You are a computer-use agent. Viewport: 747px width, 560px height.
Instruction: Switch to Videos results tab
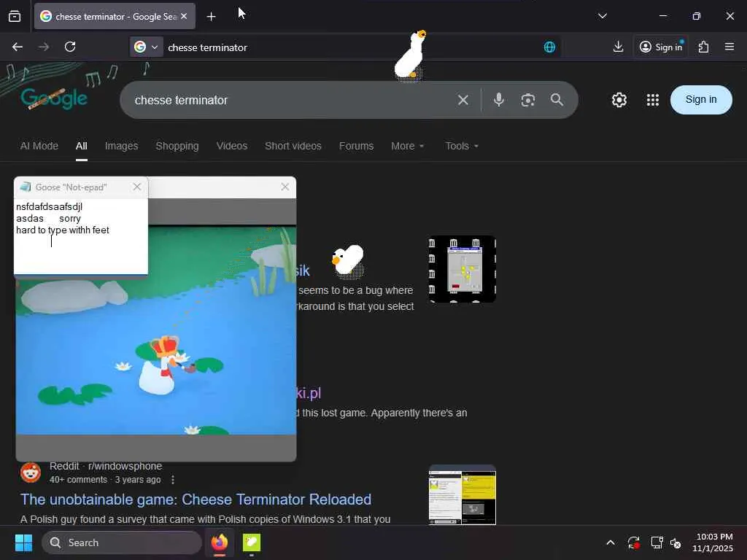coord(232,146)
